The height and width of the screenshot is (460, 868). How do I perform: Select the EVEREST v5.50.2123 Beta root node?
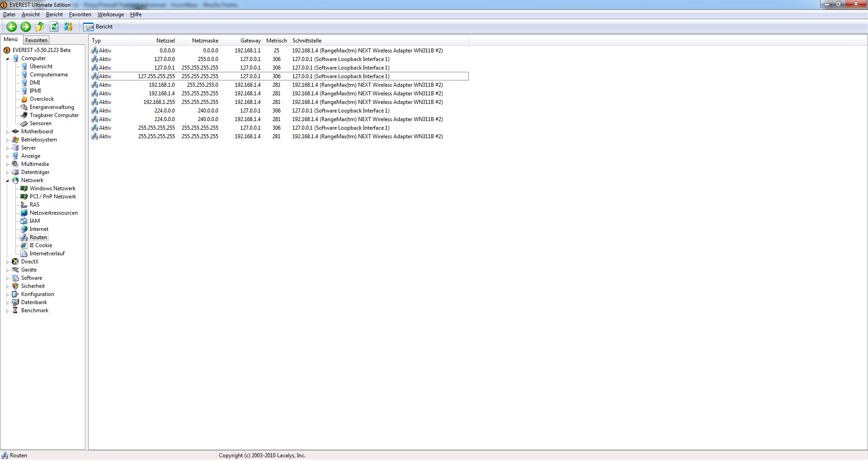click(41, 50)
